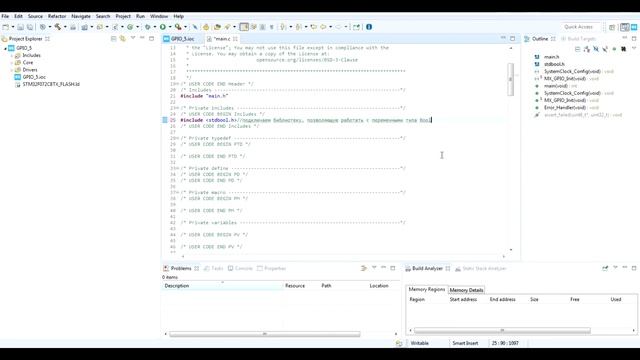Viewport: 640px width, 360px height.
Task: Click the Core folder in Project Explorer
Action: point(28,62)
